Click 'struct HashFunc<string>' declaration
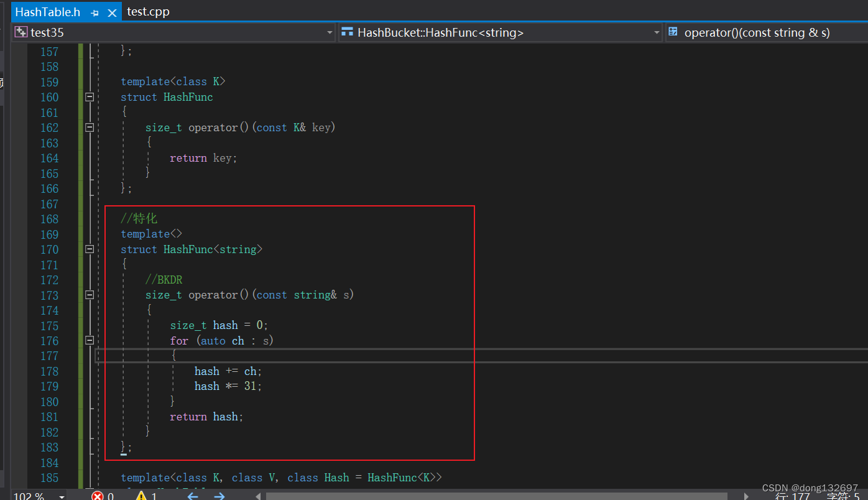The image size is (868, 500). coord(192,249)
